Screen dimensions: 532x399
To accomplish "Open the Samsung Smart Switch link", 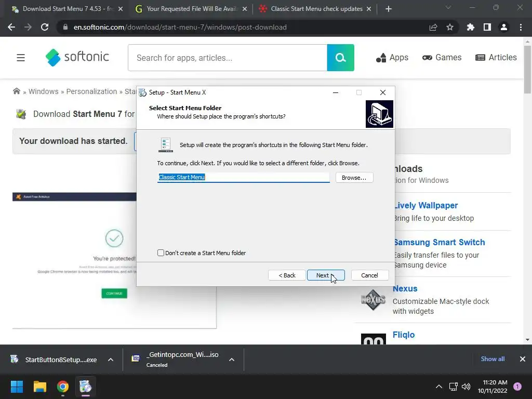I will point(440,242).
